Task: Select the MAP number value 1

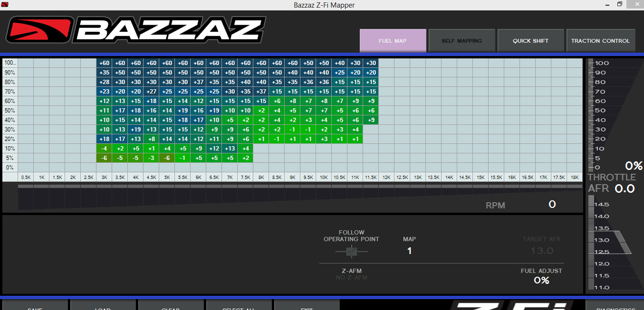Action: pos(409,251)
